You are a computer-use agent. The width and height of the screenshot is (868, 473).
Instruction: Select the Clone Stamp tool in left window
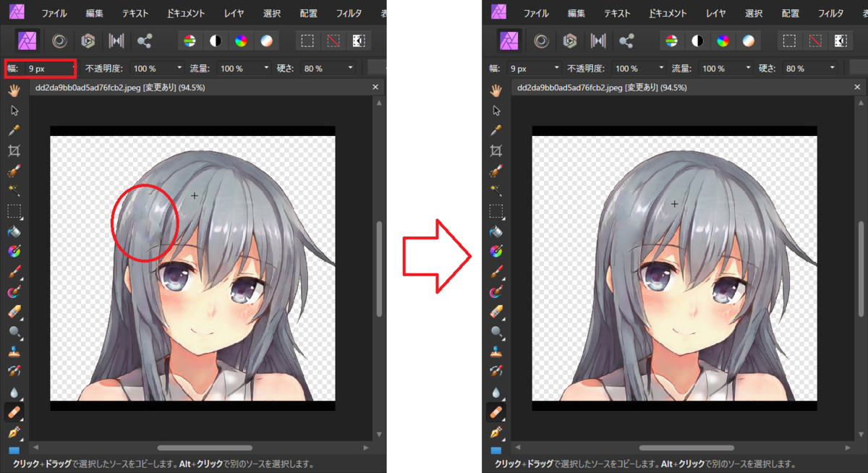[x=14, y=352]
